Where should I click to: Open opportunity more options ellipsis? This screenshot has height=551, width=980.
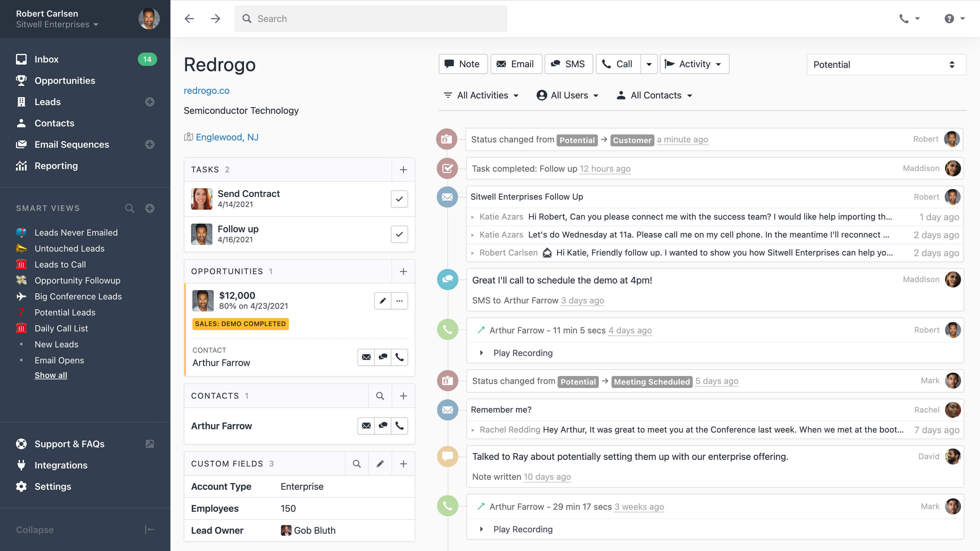[x=399, y=301]
